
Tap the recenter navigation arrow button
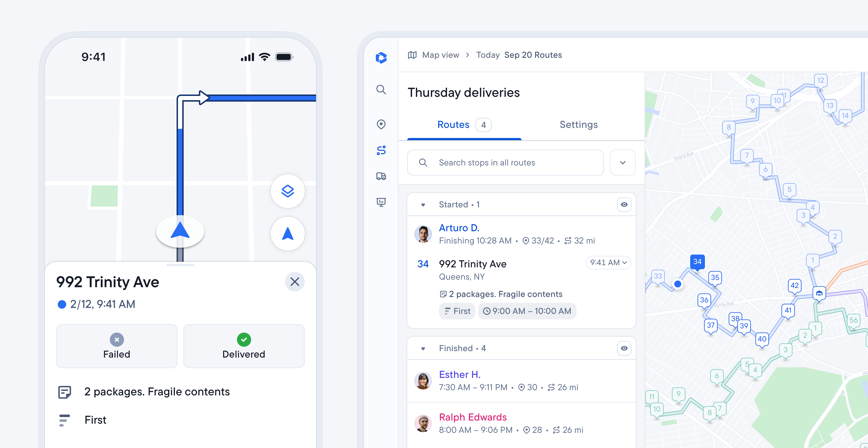287,234
